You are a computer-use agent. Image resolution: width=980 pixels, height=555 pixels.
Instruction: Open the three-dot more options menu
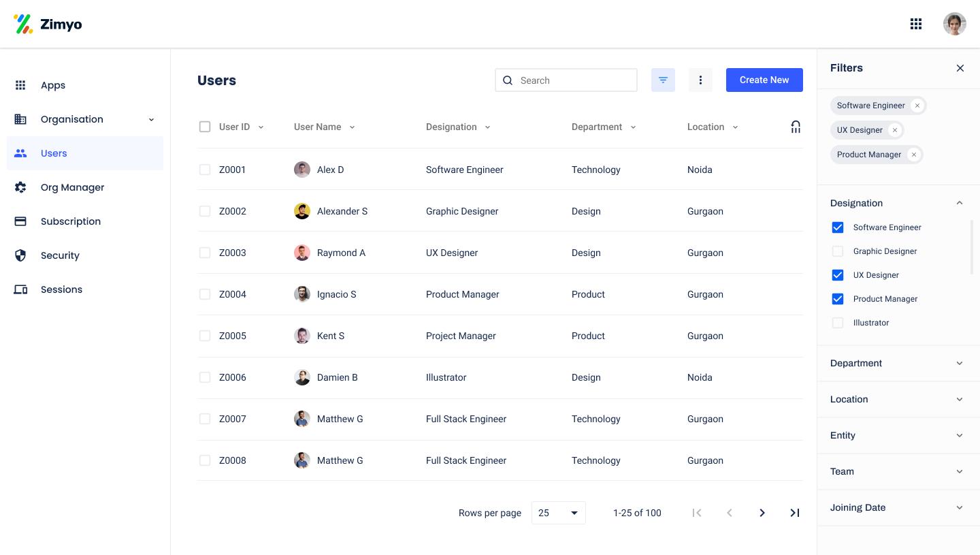700,80
